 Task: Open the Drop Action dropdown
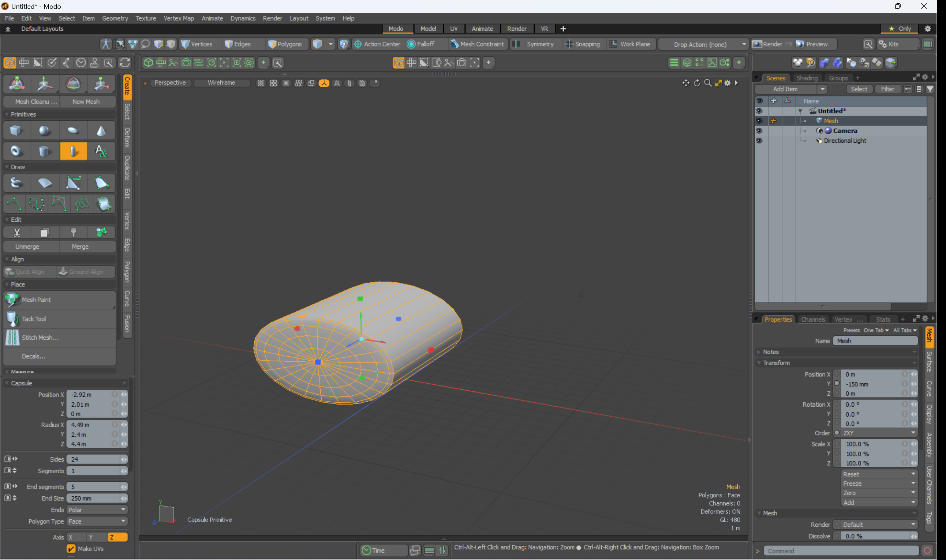click(704, 44)
